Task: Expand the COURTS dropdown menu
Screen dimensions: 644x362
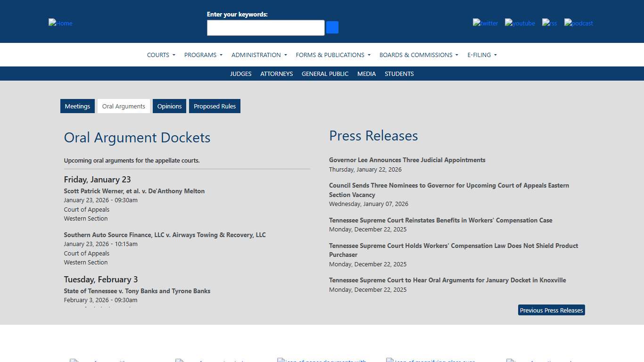Action: point(161,55)
